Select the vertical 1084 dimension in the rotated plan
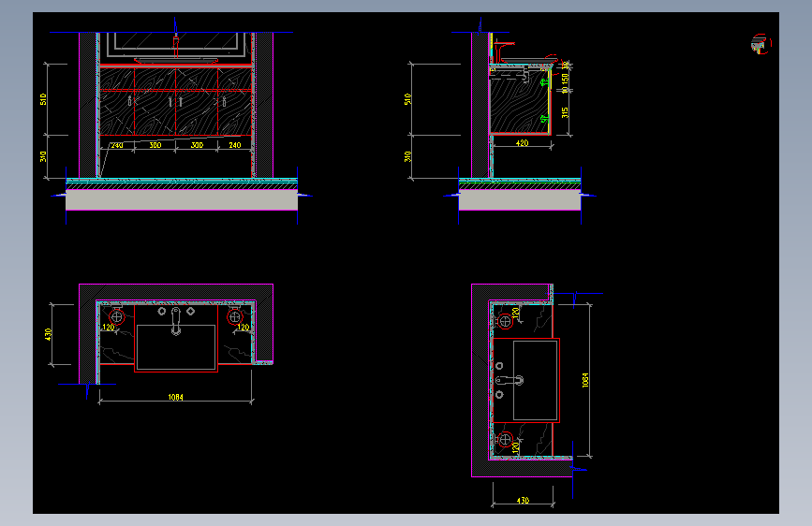 tap(585, 380)
